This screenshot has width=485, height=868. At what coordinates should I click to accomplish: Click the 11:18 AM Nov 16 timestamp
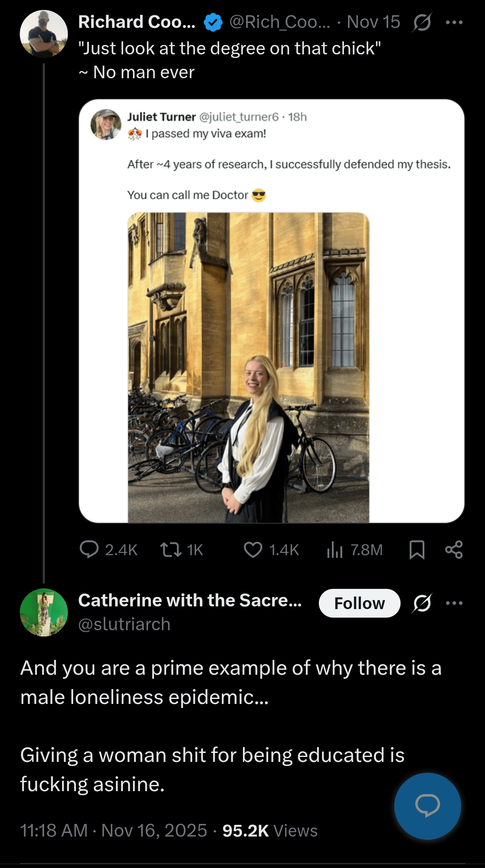click(x=114, y=831)
